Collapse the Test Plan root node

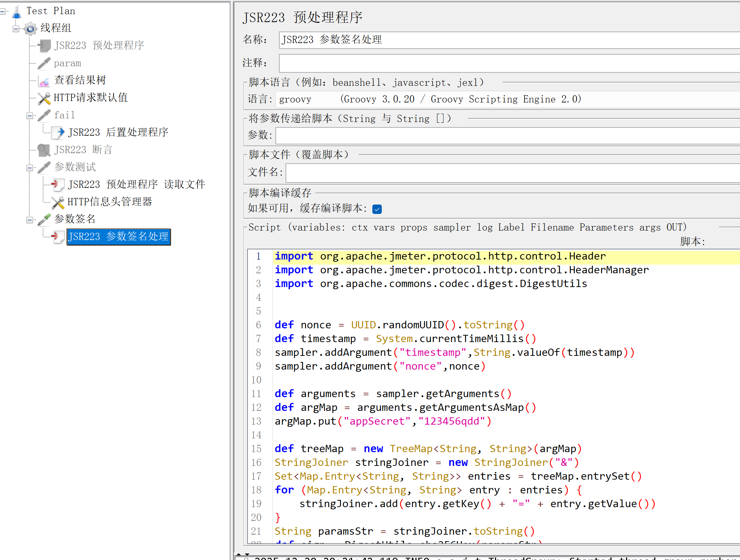pyautogui.click(x=3, y=12)
